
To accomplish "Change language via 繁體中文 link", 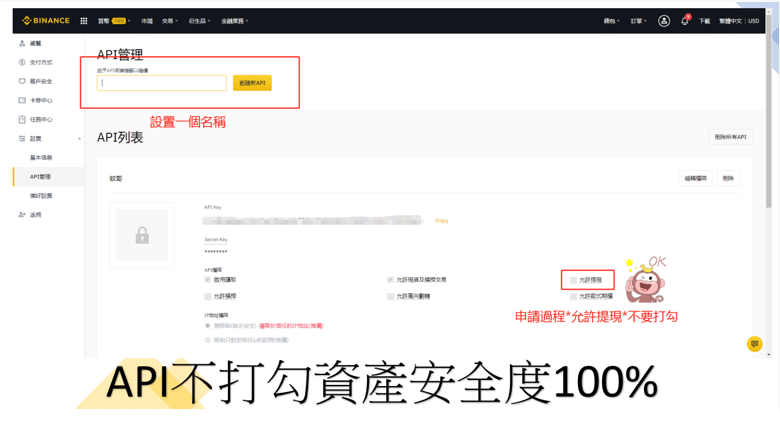I will (x=730, y=21).
